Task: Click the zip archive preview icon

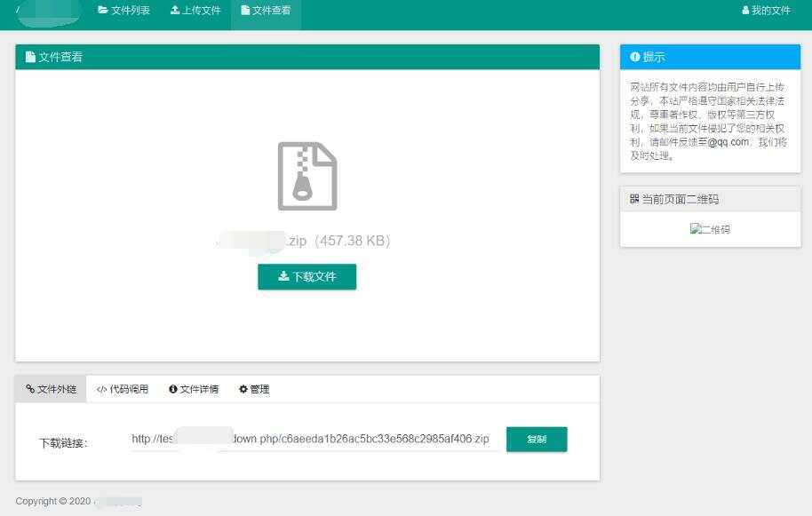Action: coord(307,176)
